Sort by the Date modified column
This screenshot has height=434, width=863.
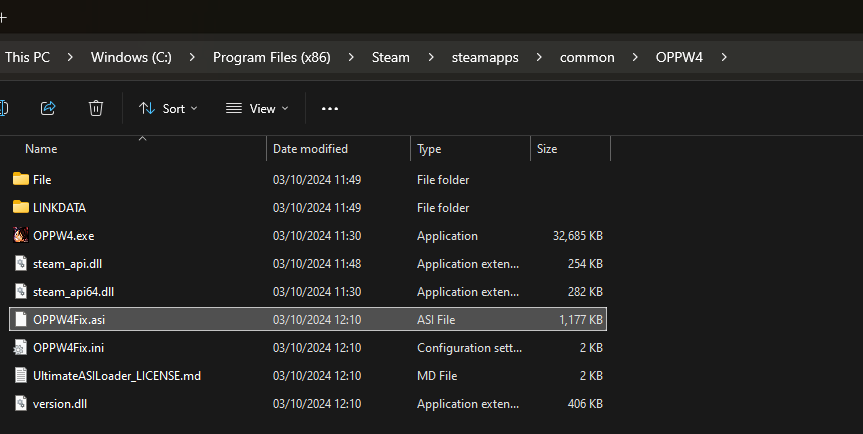pos(310,149)
